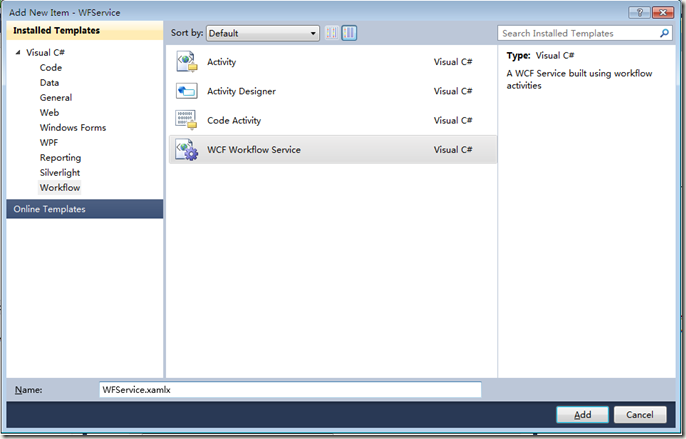686x439 pixels.
Task: Click the Type: Visual C# label
Action: tap(540, 56)
